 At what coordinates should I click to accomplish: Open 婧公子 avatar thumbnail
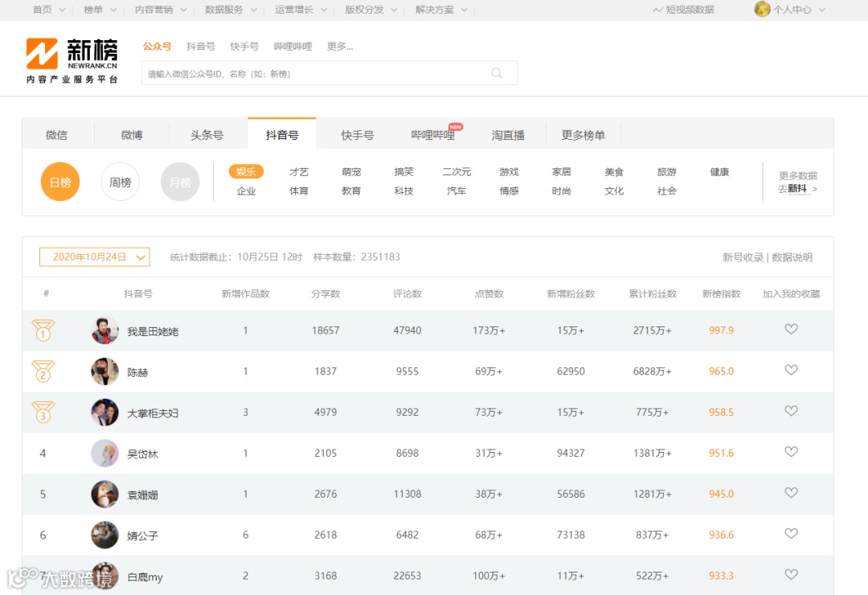point(104,535)
